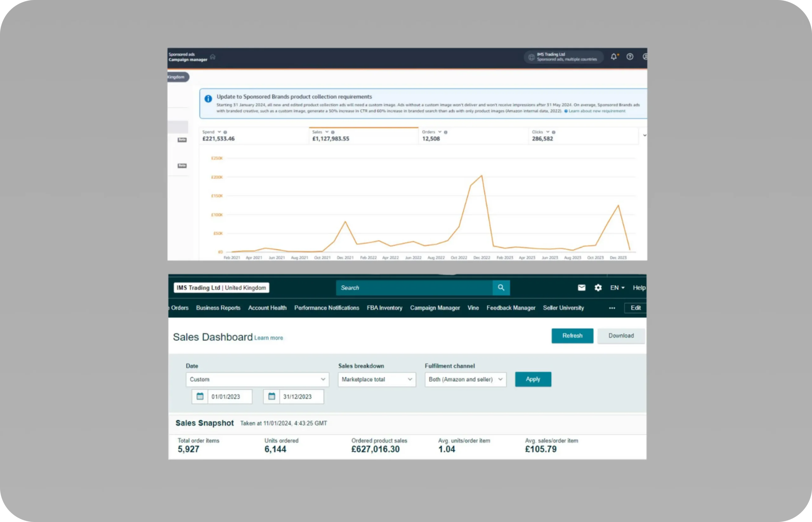
Task: Expand the Fulfilment channel dropdown
Action: click(465, 379)
